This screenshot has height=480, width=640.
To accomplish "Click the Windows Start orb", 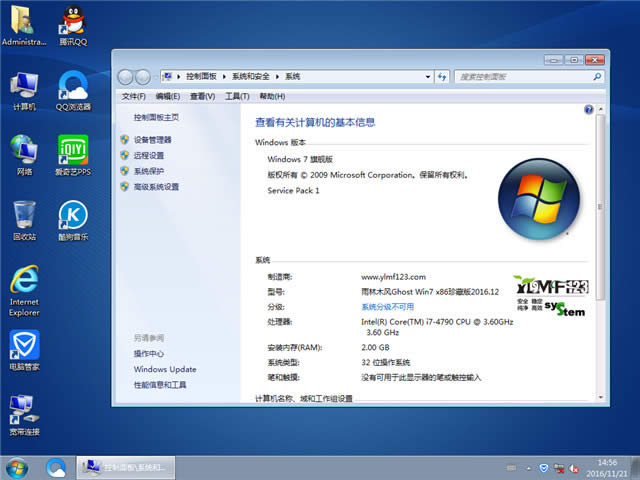I will coord(17,467).
